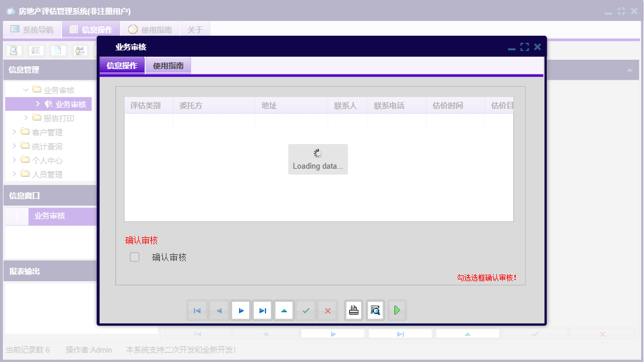The image size is (644, 362).
Task: Switch to the 使用指南 tab in dialog
Action: pos(169,65)
